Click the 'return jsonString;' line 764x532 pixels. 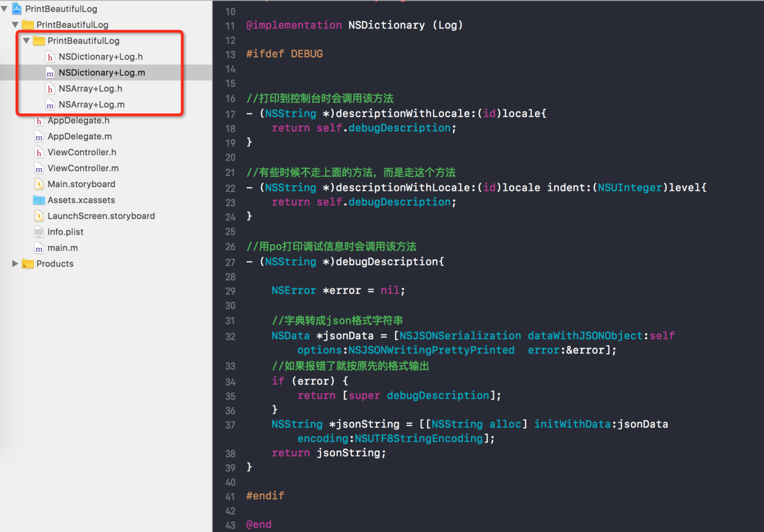coord(329,453)
